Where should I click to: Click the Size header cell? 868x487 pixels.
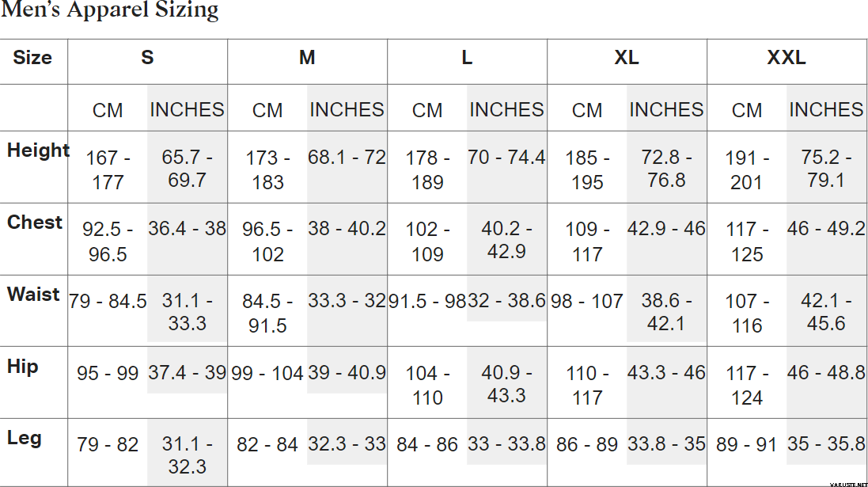[x=32, y=58]
